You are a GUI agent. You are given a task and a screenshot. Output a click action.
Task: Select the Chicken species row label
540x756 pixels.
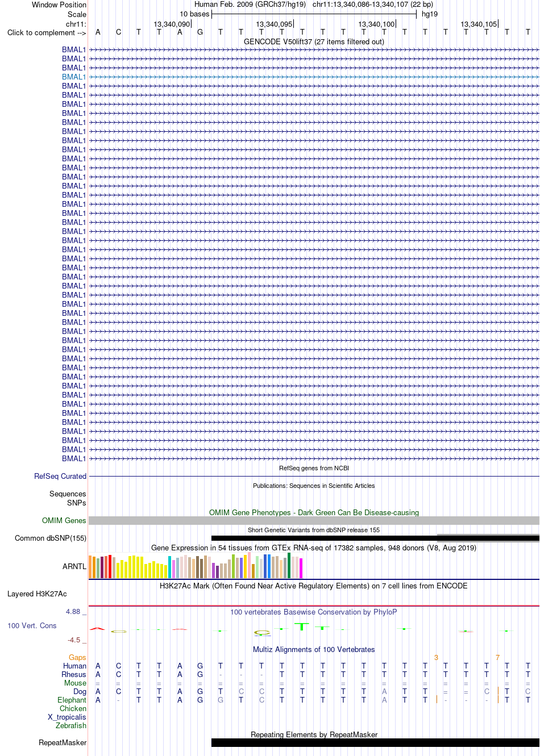[73, 708]
